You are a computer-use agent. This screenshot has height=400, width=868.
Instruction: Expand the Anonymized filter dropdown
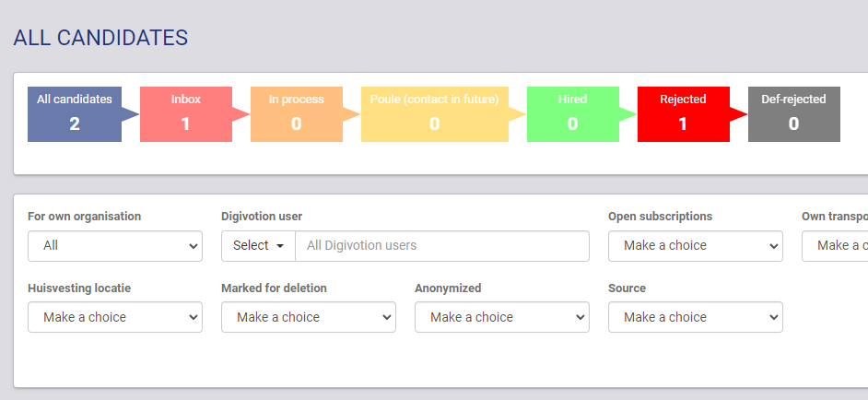tap(501, 317)
